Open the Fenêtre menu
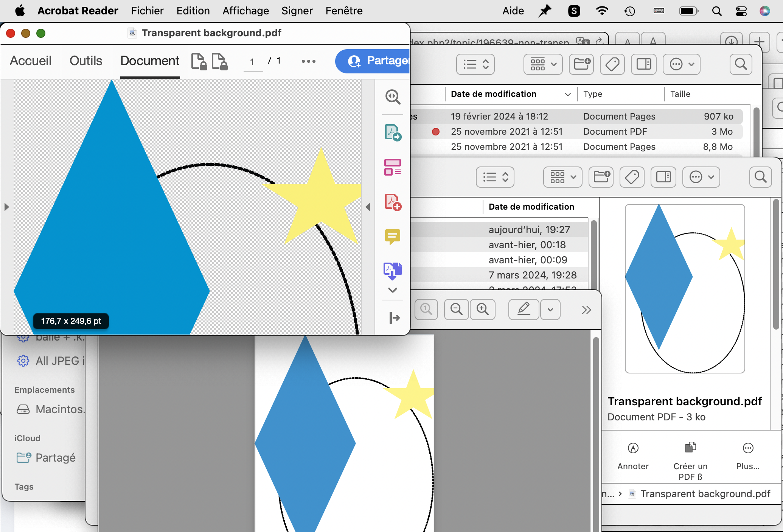 pyautogui.click(x=344, y=11)
